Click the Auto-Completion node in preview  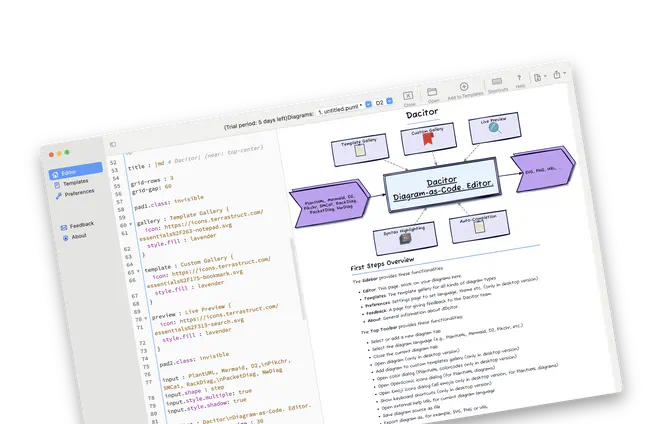click(479, 226)
